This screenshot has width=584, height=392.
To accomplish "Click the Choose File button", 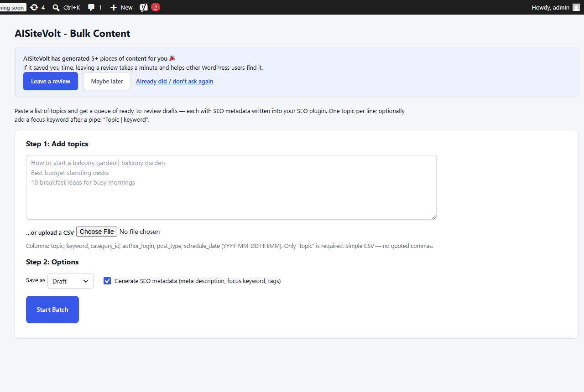I will pos(97,232).
